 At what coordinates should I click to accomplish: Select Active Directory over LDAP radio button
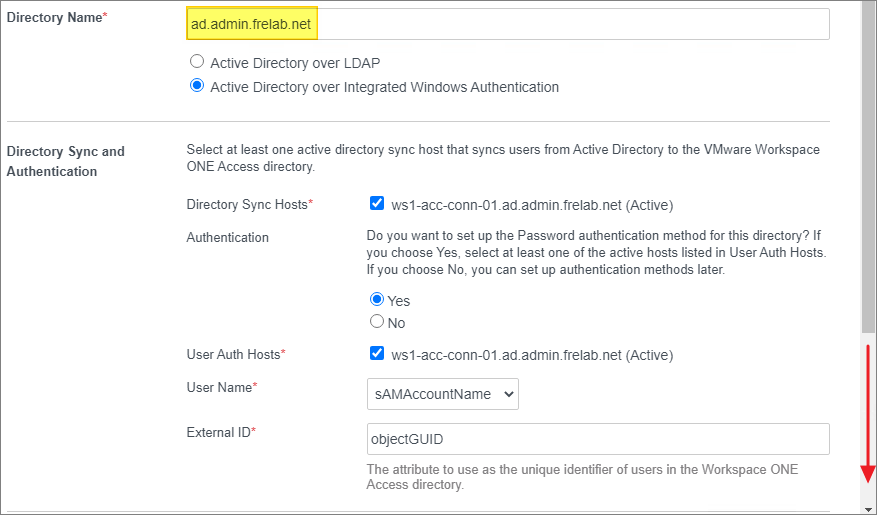click(x=197, y=62)
